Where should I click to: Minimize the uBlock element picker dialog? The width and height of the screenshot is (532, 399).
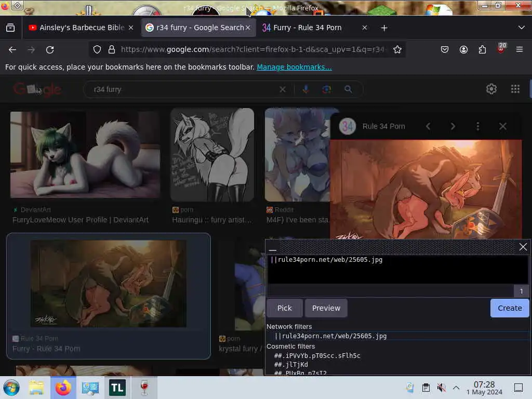[x=272, y=249]
